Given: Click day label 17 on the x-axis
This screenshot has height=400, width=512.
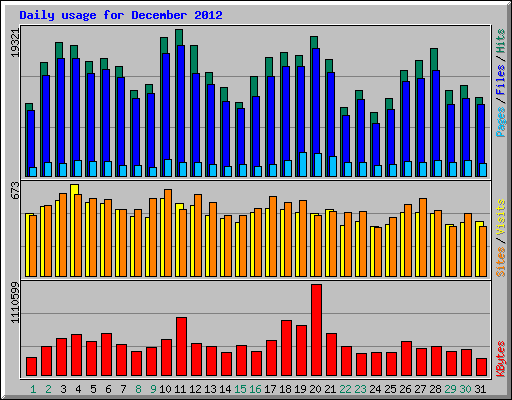Looking at the screenshot, I should pyautogui.click(x=270, y=389).
